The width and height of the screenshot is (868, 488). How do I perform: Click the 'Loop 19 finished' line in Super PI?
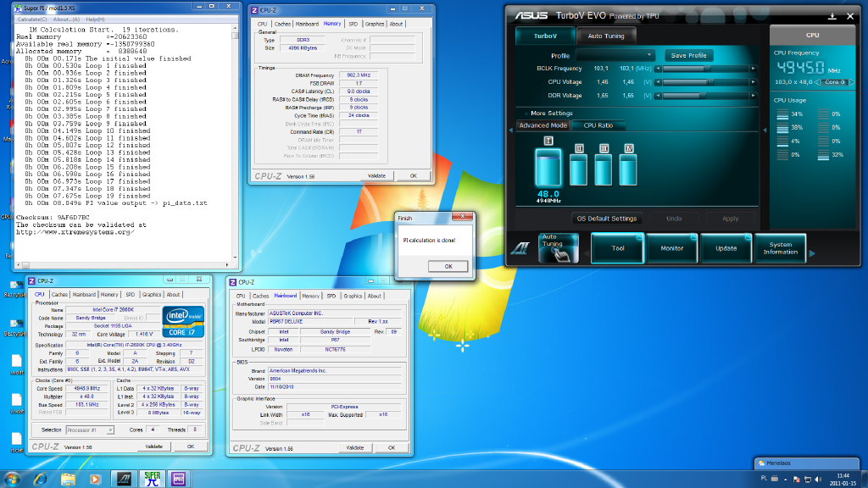tap(87, 196)
